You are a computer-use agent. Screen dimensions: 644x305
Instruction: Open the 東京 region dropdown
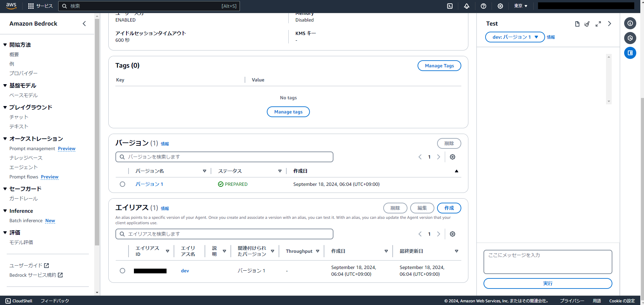coord(521,6)
